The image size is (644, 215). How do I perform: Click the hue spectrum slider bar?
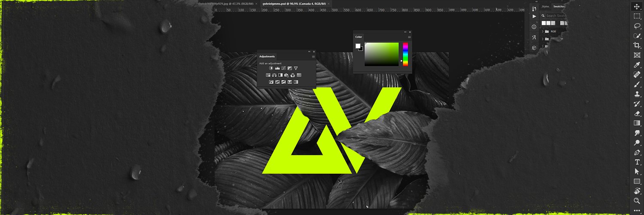(x=405, y=54)
